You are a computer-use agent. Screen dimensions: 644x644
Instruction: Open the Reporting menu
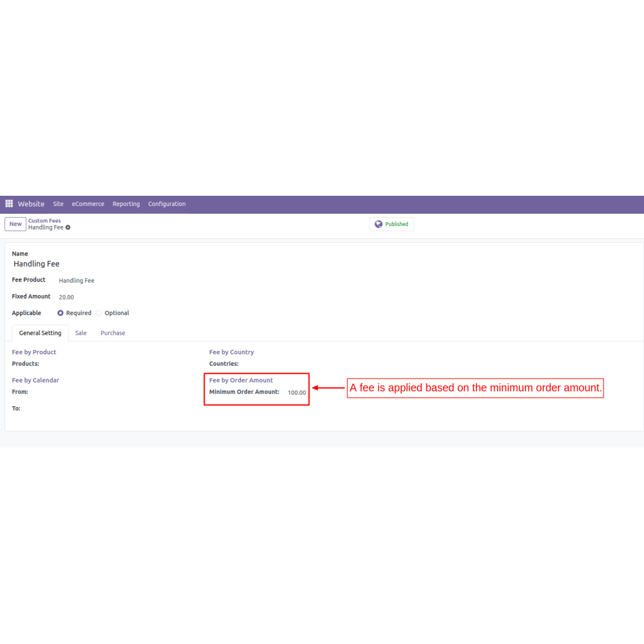click(126, 204)
